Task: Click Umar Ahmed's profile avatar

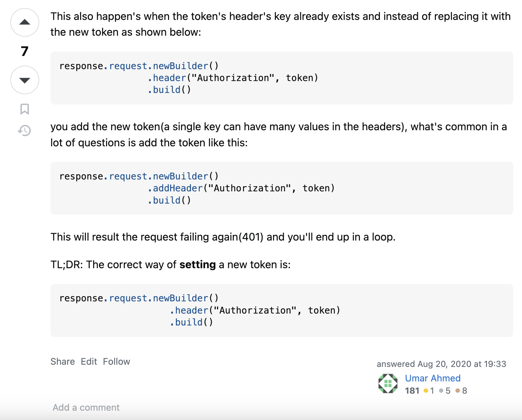Action: pos(387,383)
